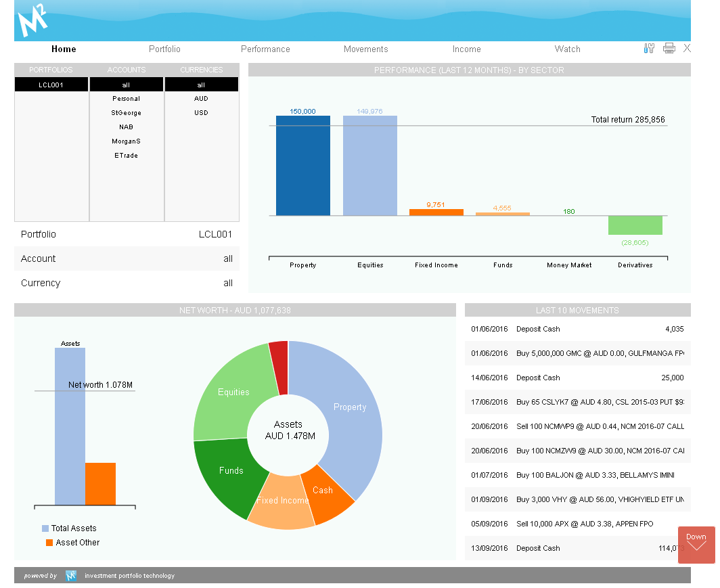Screen dimensions: 720x588
Task: Switch to the Performance tab
Action: click(265, 49)
